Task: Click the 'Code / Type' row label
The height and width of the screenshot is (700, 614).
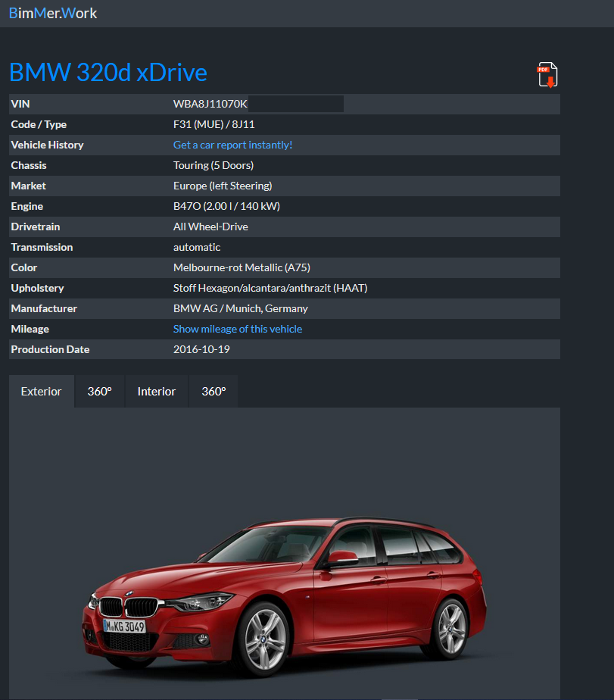Action: pos(39,124)
